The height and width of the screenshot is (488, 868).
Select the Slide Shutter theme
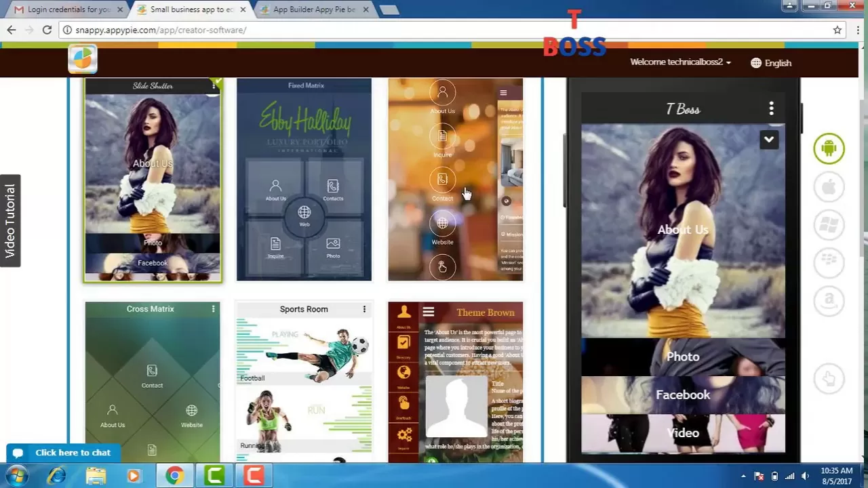[x=153, y=180]
